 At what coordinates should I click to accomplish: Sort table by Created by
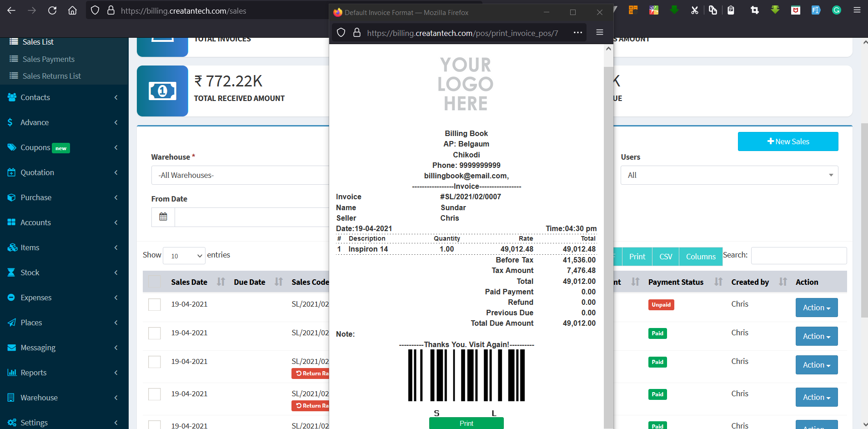click(783, 282)
